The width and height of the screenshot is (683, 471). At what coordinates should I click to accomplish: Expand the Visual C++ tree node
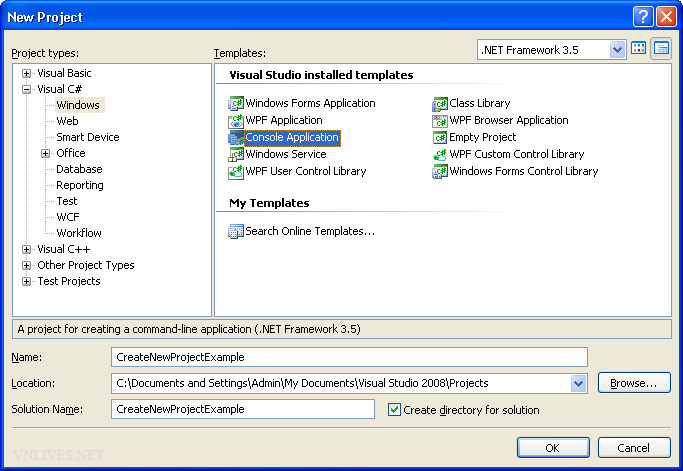(x=27, y=249)
